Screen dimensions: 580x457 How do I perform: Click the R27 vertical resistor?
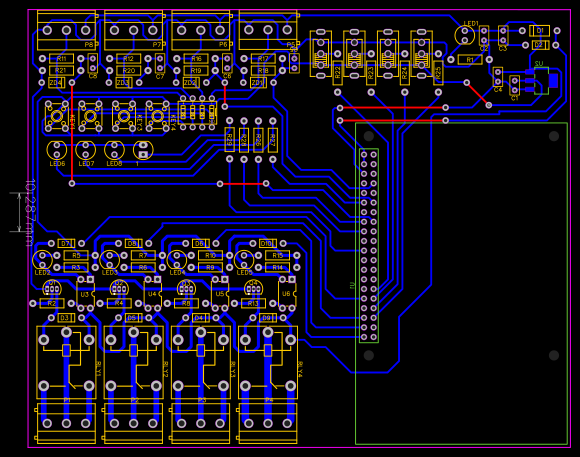click(273, 140)
